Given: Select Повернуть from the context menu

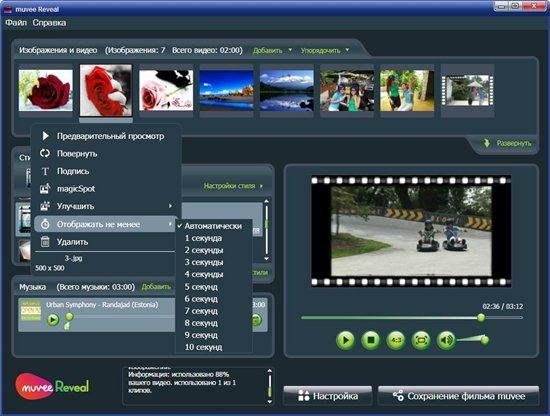Looking at the screenshot, I should coord(77,154).
